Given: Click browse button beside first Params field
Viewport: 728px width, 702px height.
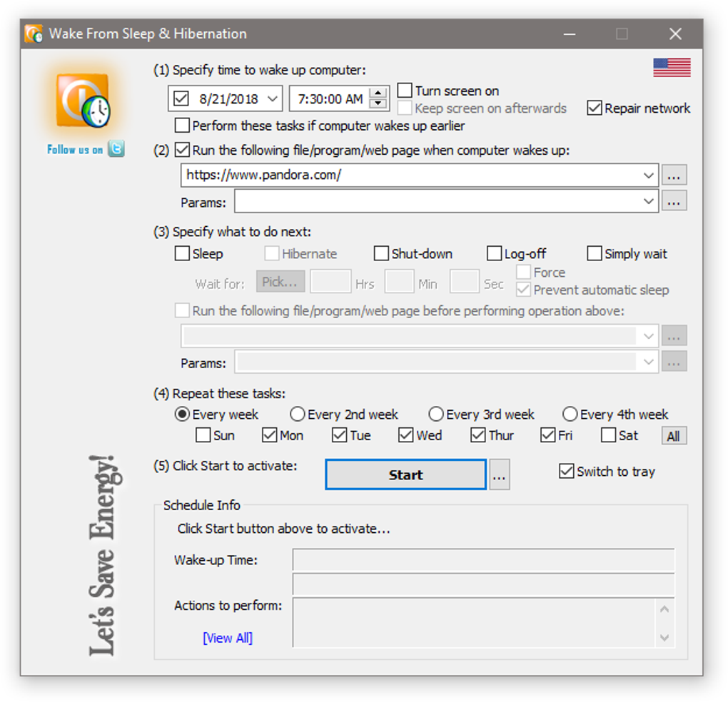Looking at the screenshot, I should tap(674, 201).
